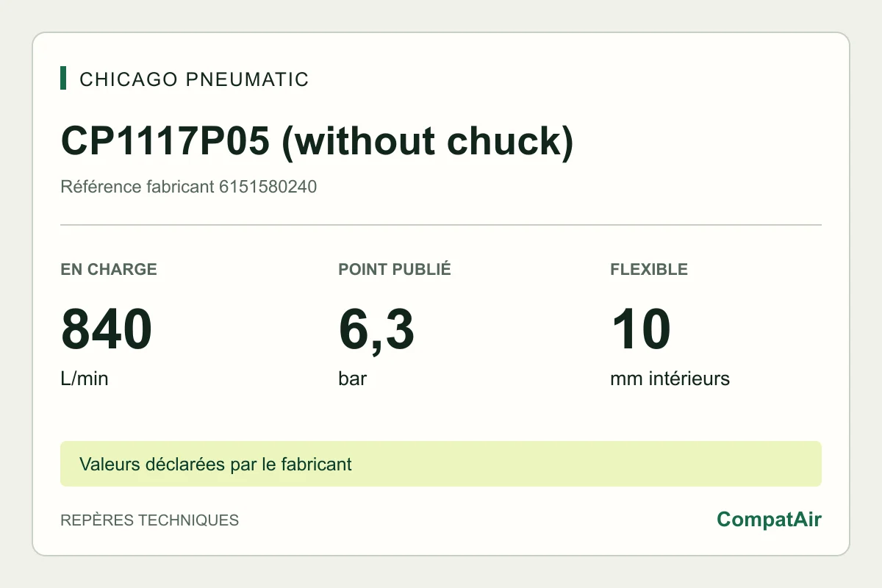The width and height of the screenshot is (882, 588).
Task: Click the EN CHARGE heading
Action: point(109,269)
